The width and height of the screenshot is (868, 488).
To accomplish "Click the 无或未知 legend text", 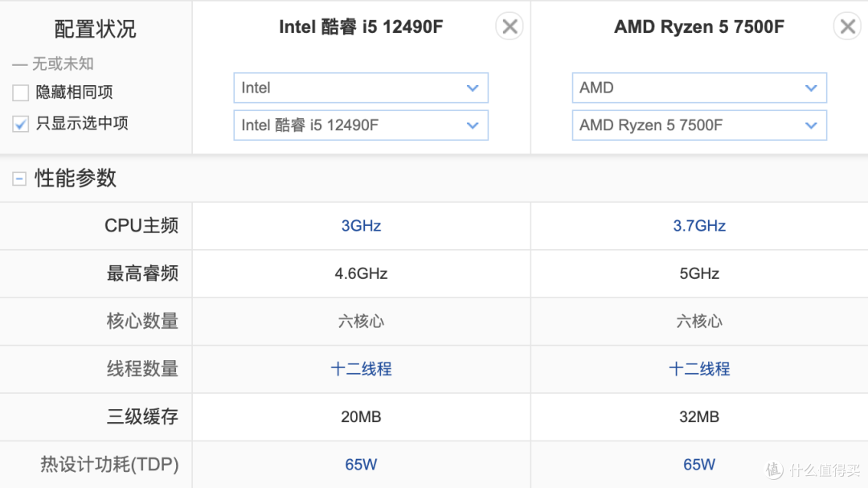I will 63,64.
